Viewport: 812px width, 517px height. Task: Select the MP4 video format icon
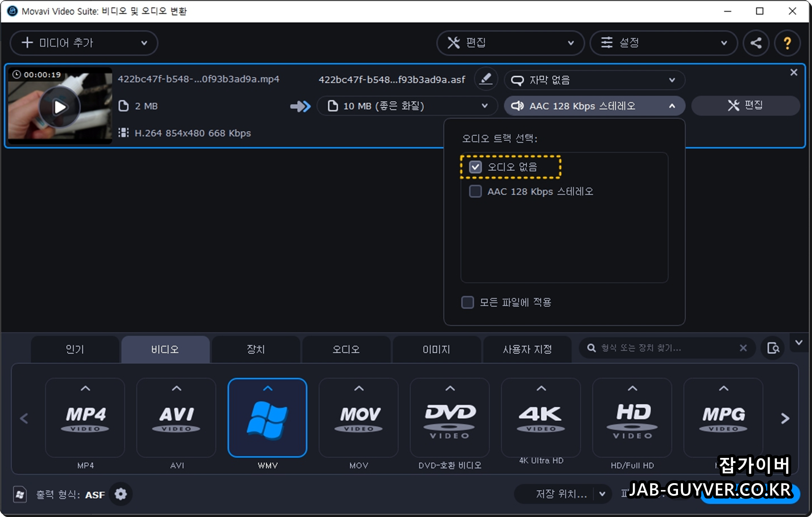pos(85,418)
